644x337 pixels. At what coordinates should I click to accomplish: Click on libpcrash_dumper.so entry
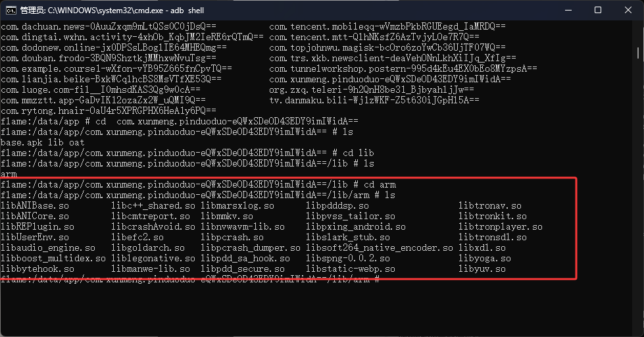(251, 248)
